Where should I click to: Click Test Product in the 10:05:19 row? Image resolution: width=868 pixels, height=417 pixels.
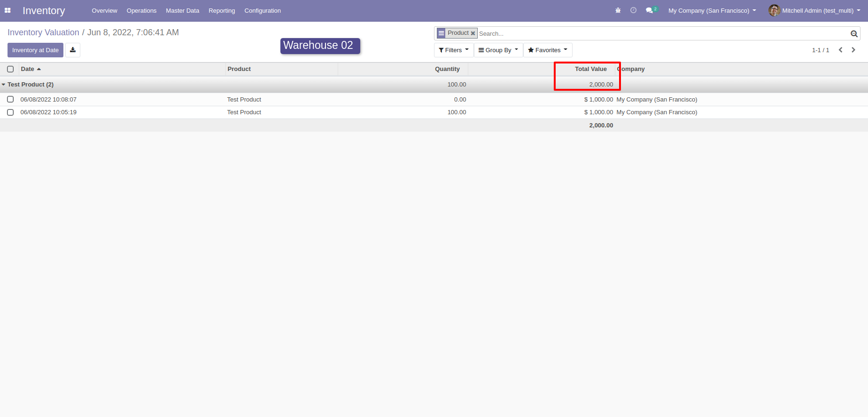244,112
